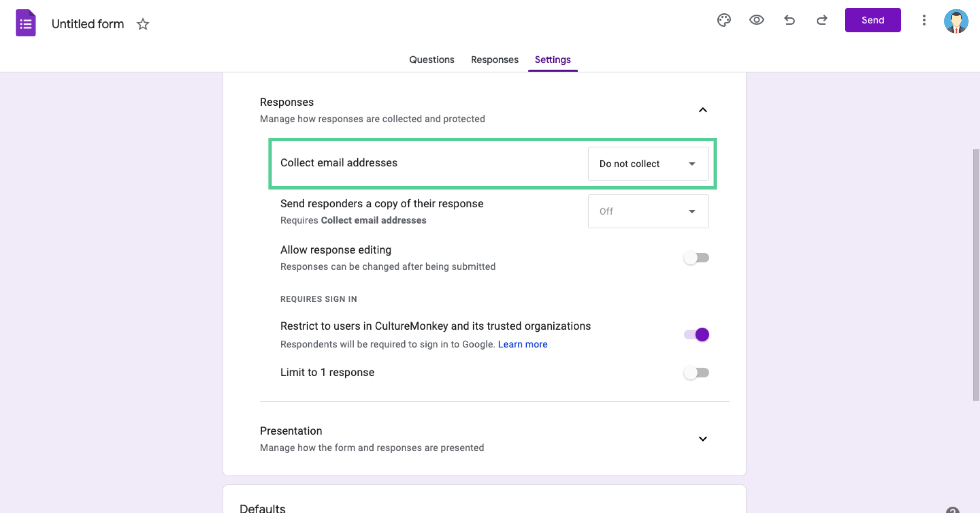Click the star icon next to form title
Viewport: 980px width, 513px height.
click(142, 24)
